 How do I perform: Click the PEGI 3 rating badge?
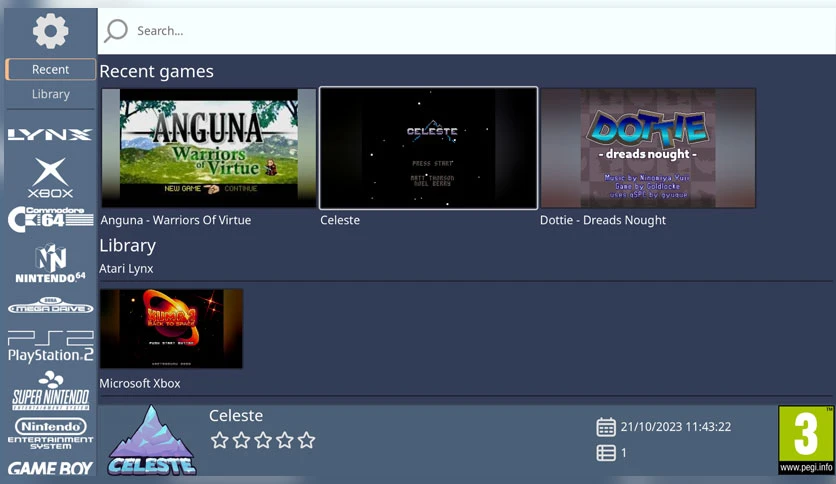[806, 440]
